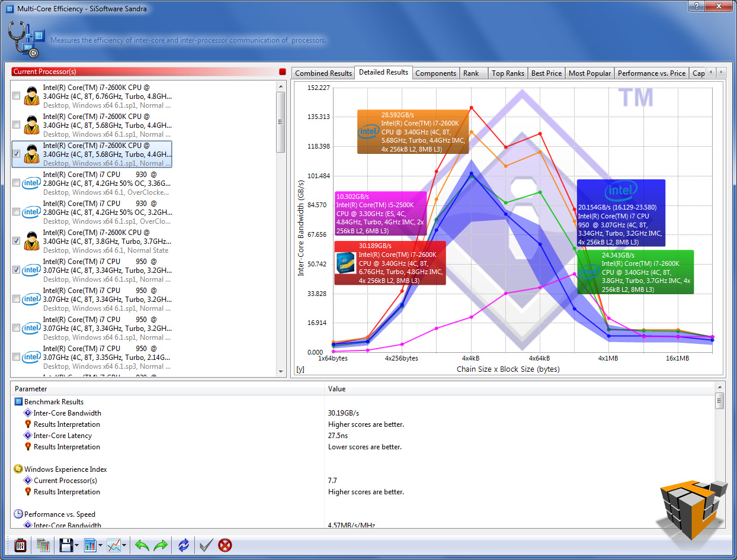
Task: Refresh results with the blue arrows icon
Action: [184, 545]
